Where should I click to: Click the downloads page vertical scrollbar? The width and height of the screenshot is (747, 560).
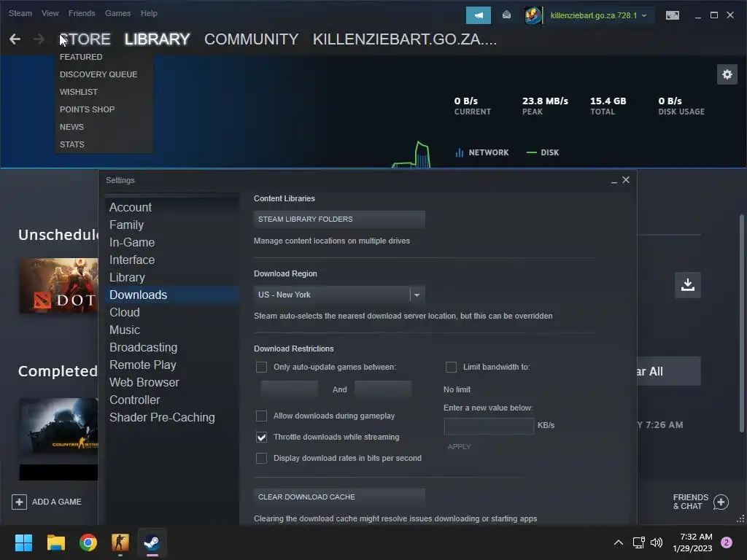[x=742, y=324]
